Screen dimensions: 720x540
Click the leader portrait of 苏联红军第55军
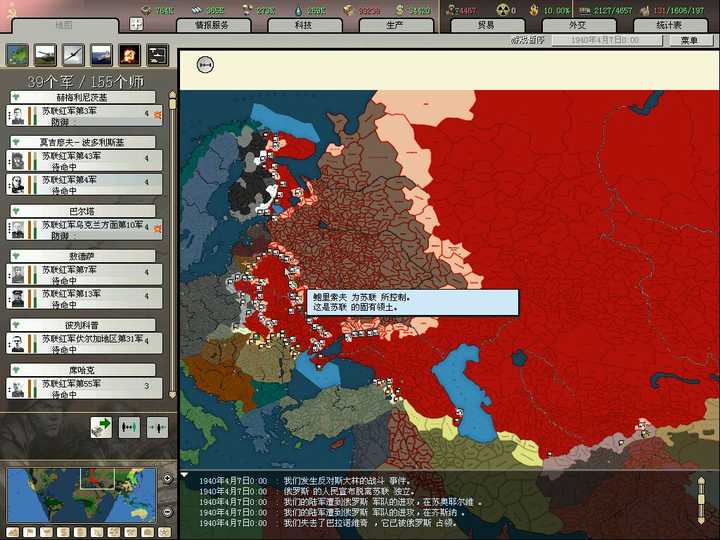click(x=17, y=388)
